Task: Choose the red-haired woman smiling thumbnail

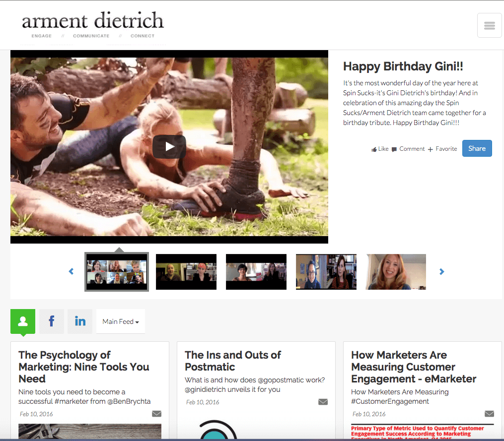Action: (x=396, y=272)
